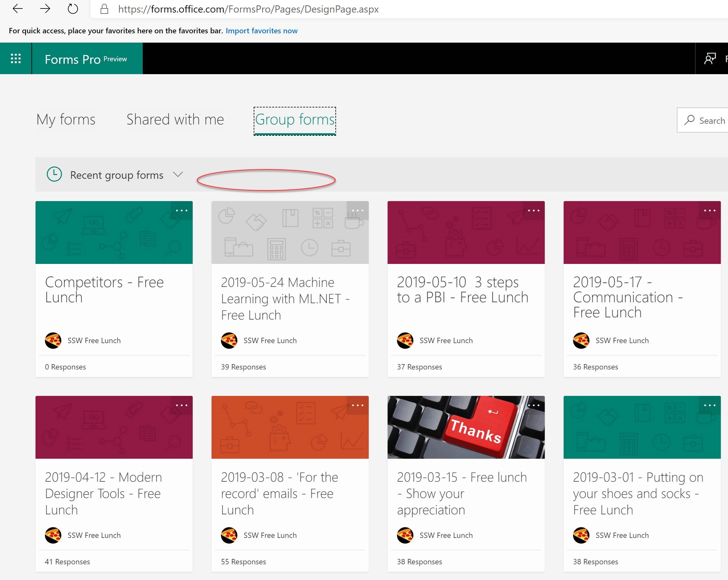Click the grey thumbnail of Machine Learning form
The width and height of the screenshot is (728, 580).
click(290, 233)
